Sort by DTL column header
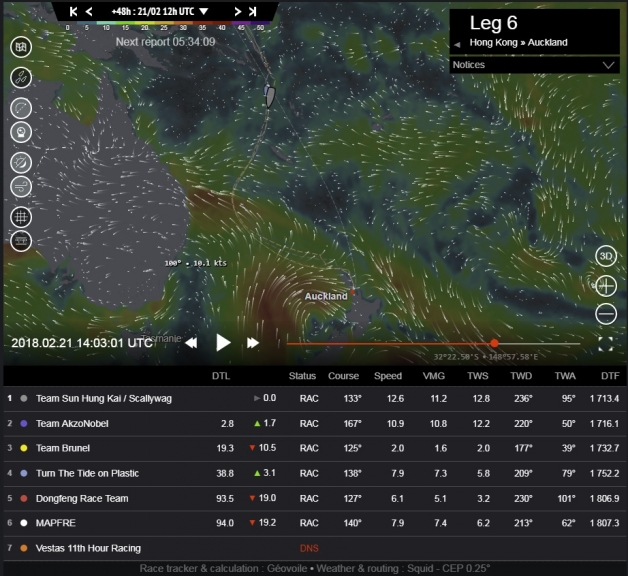628x576 pixels. coord(221,376)
